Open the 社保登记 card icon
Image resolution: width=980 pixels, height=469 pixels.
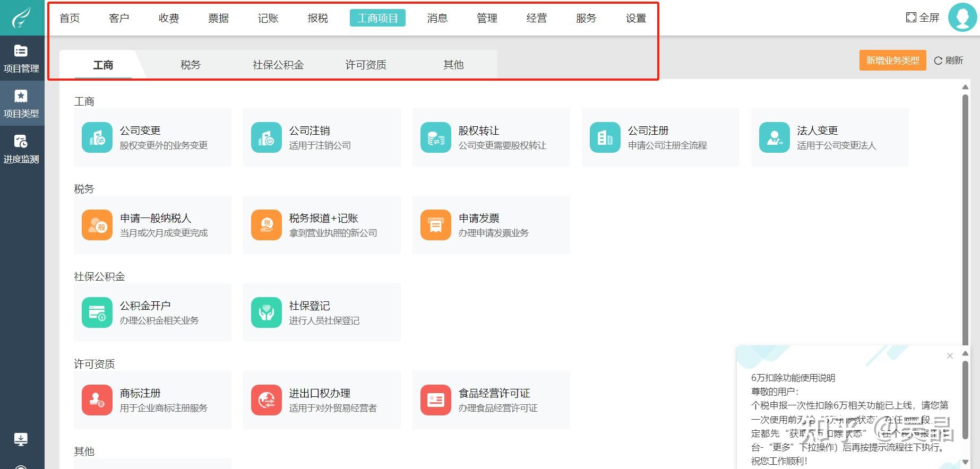pos(267,312)
